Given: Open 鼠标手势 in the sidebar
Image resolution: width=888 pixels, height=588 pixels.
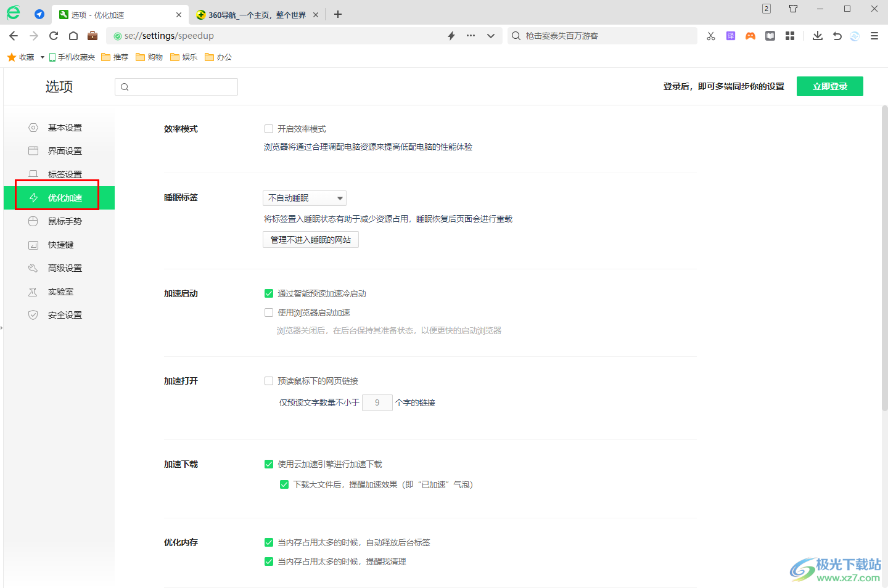Looking at the screenshot, I should pyautogui.click(x=59, y=221).
